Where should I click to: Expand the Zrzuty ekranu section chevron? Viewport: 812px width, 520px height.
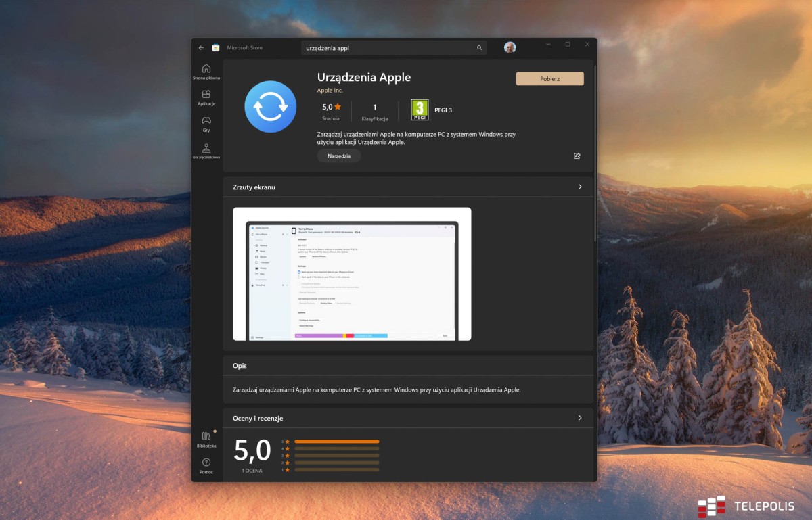pos(580,187)
